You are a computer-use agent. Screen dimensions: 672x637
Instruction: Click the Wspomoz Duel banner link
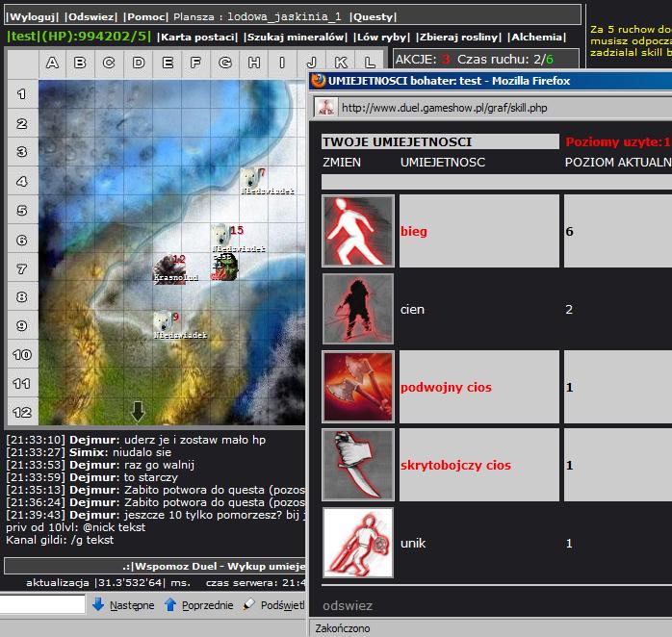(x=214, y=566)
